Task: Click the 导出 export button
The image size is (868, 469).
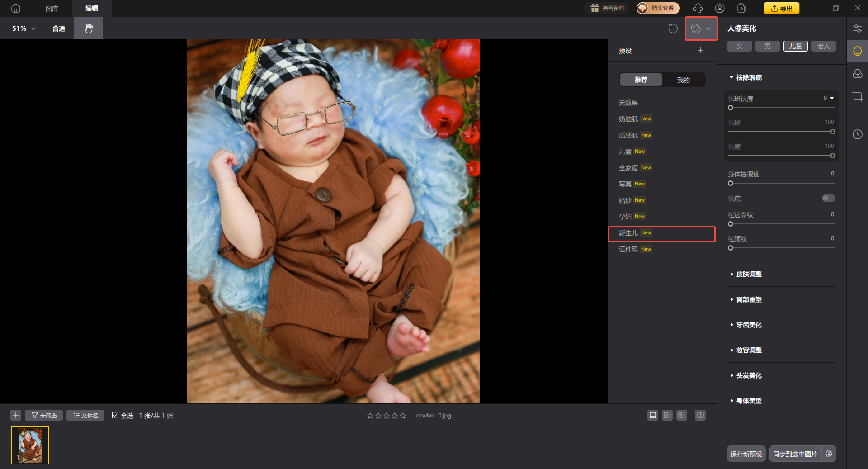Action: pyautogui.click(x=781, y=8)
